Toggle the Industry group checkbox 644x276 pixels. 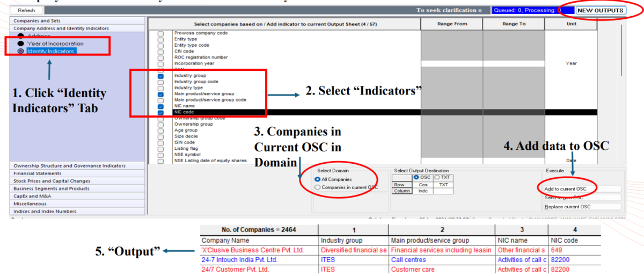point(160,76)
